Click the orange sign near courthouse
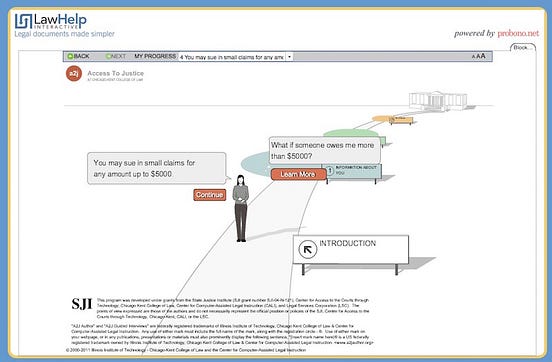The height and width of the screenshot is (362, 552). click(401, 120)
